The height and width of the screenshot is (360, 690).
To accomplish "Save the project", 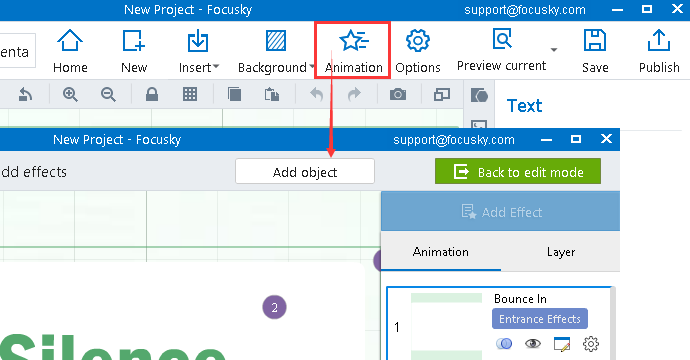I will pos(595,51).
